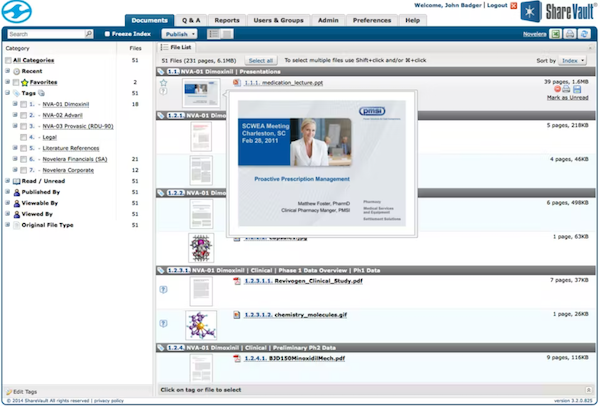The image size is (600, 406).
Task: Switch to list view icon in toolbar
Action: (214, 34)
